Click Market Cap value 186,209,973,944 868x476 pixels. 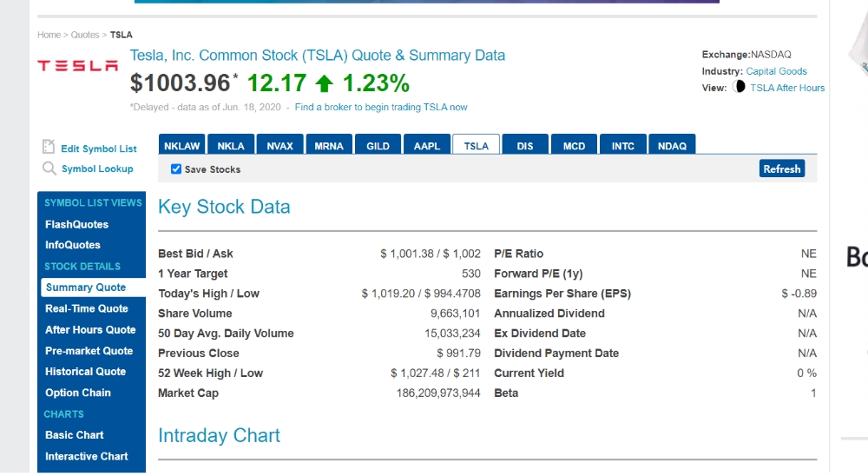click(437, 393)
